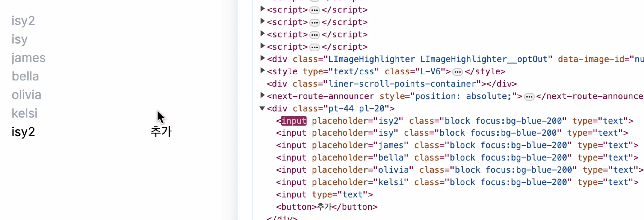Click into the kelsi placeholder input
Screen dimensions: 644x220
(x=50, y=113)
